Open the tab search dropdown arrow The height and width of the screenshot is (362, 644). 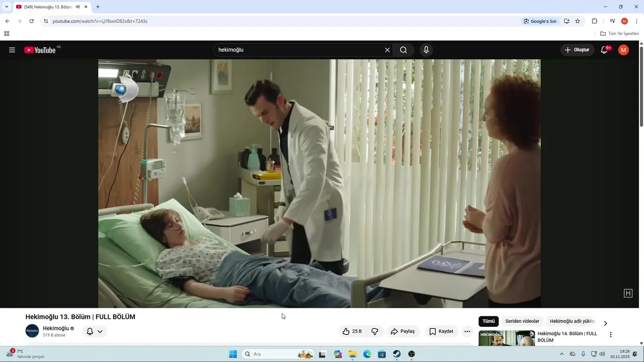click(x=7, y=7)
